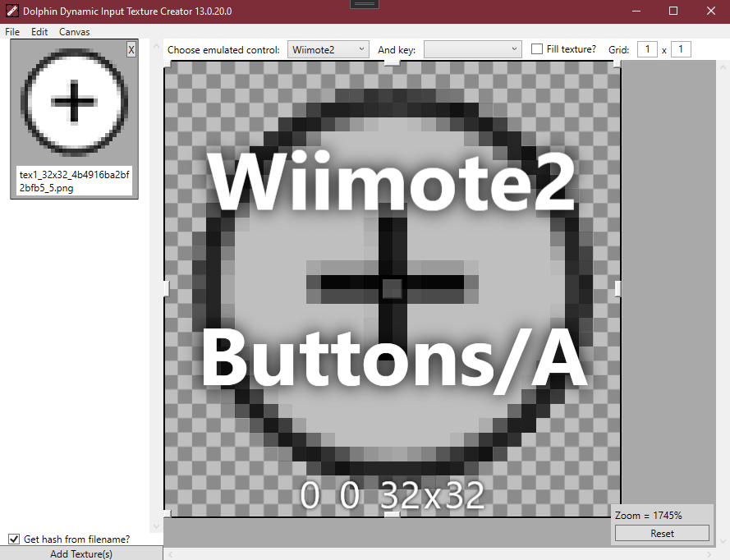Click the canvas horizontal scroll left arrow
The width and height of the screenshot is (730, 560).
(x=171, y=554)
